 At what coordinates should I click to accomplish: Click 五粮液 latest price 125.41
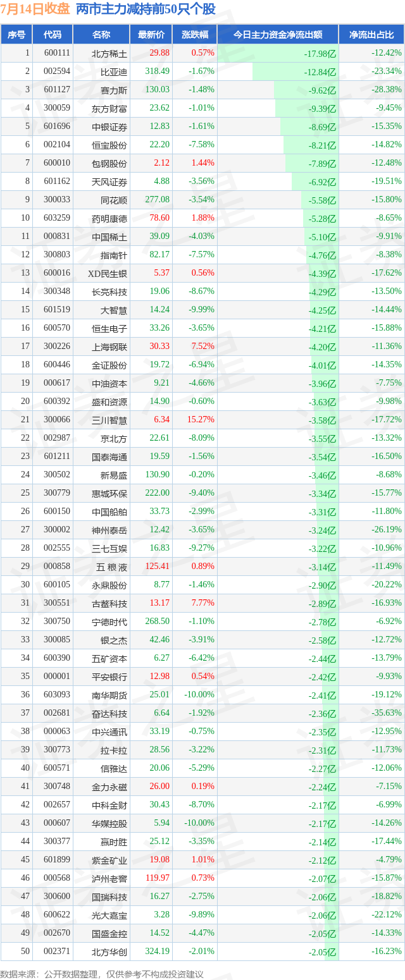pos(158,567)
